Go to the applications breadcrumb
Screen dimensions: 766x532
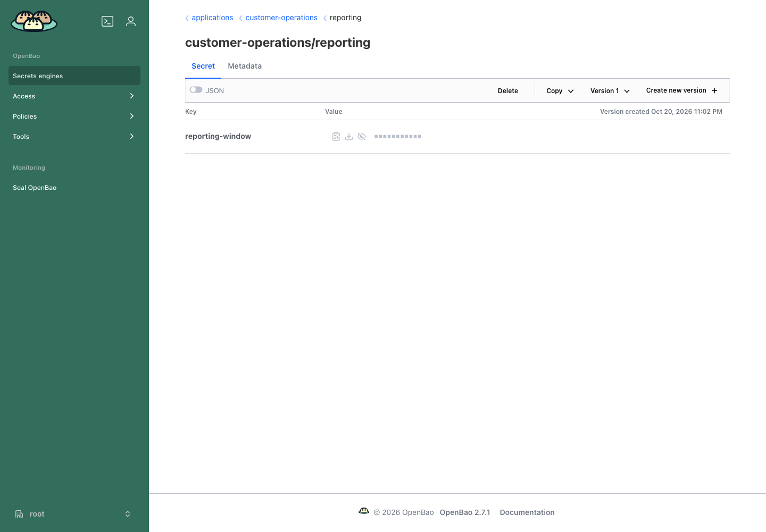(x=212, y=18)
